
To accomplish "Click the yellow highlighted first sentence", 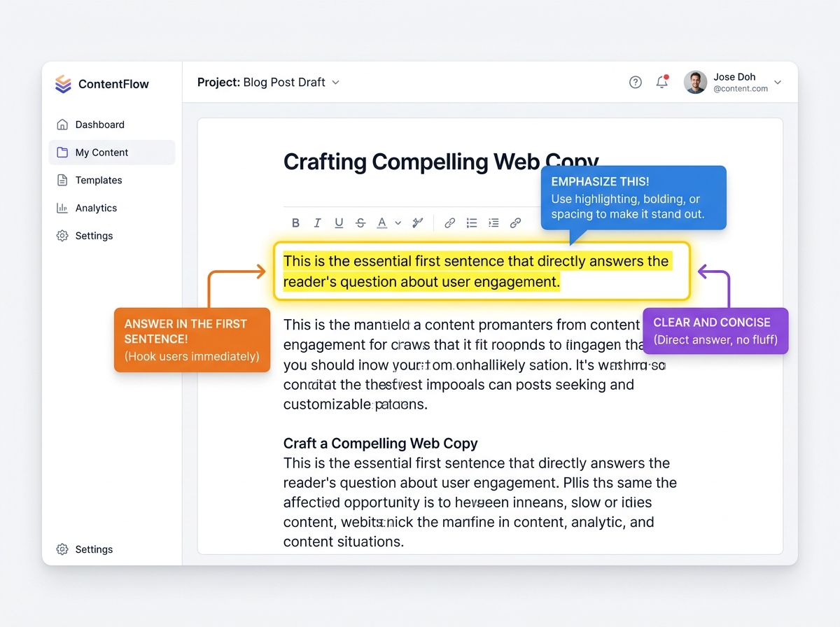I will [x=477, y=272].
